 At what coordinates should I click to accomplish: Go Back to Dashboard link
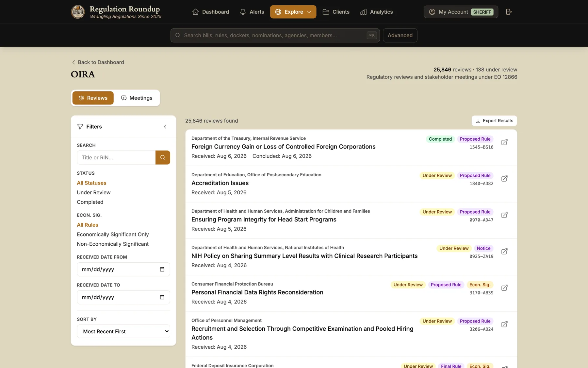(x=98, y=62)
